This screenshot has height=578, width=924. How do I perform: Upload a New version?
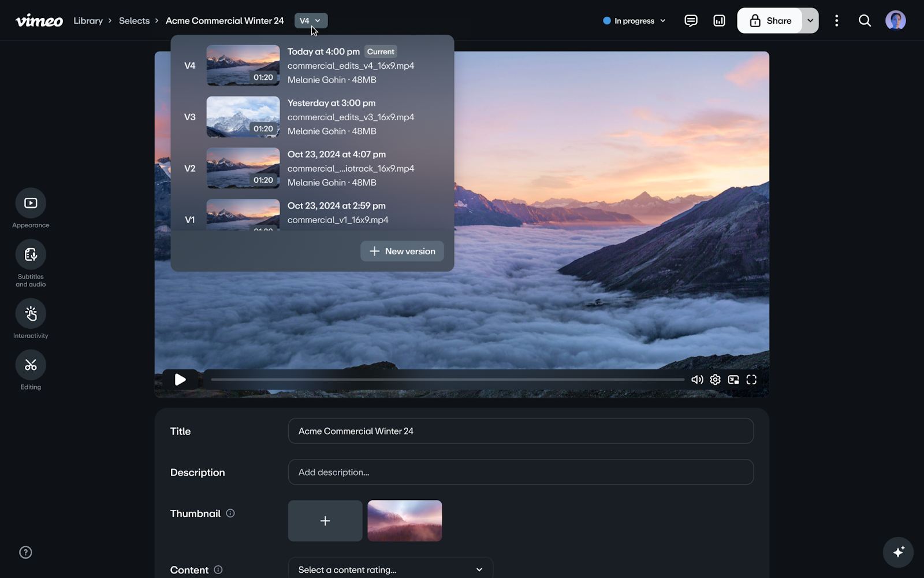(x=401, y=251)
